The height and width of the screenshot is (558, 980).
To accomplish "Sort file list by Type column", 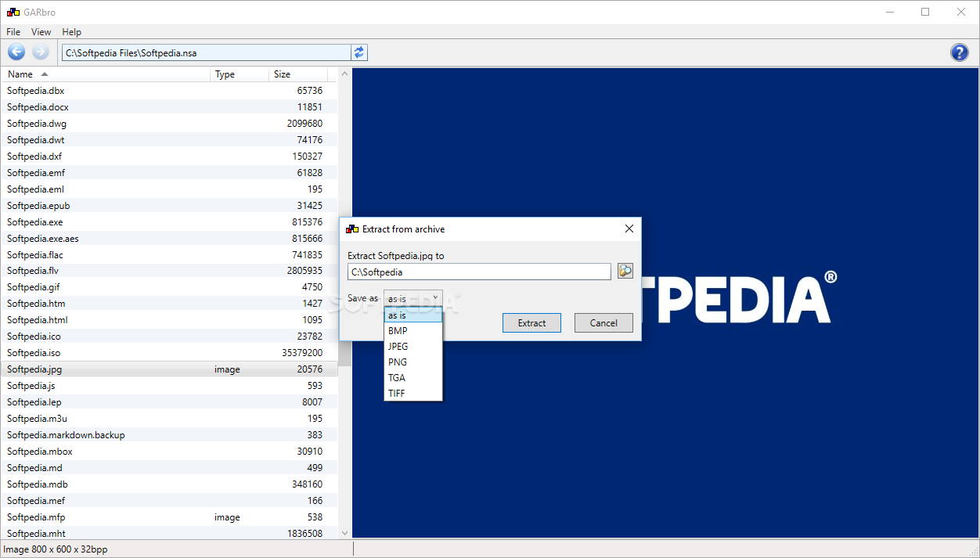I will 240,74.
